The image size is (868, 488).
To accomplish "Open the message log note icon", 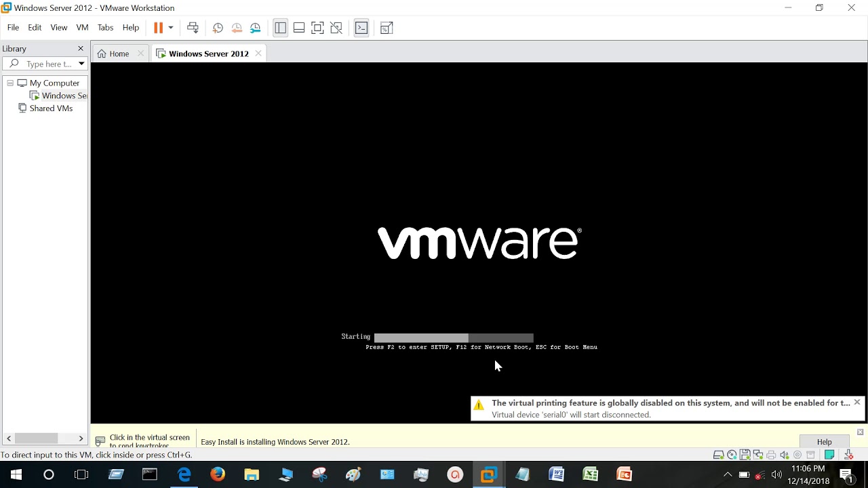I will (x=829, y=455).
